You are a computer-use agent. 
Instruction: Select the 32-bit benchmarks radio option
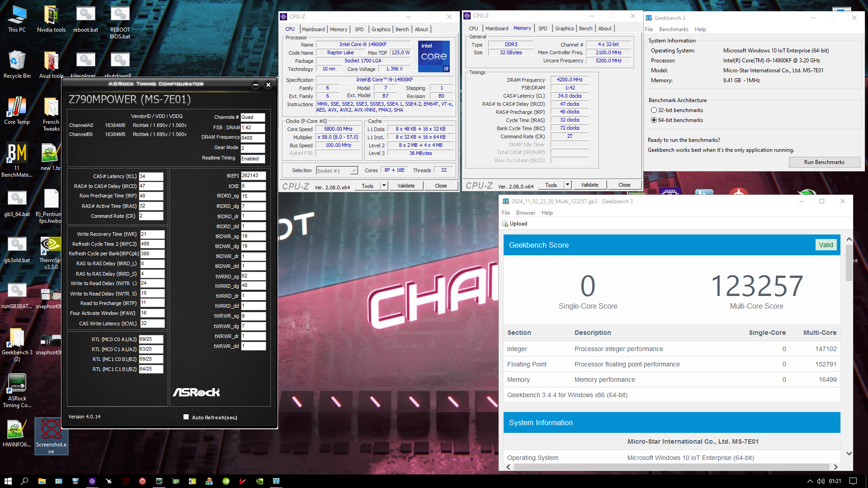pos(654,110)
